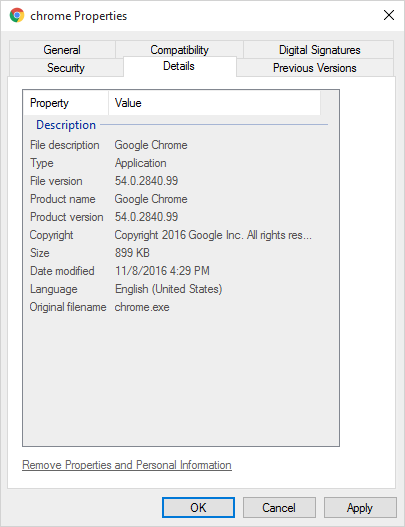Click the Copyright 2016 Google Inc. value
Viewport: 405px width, 527px height.
[213, 235]
